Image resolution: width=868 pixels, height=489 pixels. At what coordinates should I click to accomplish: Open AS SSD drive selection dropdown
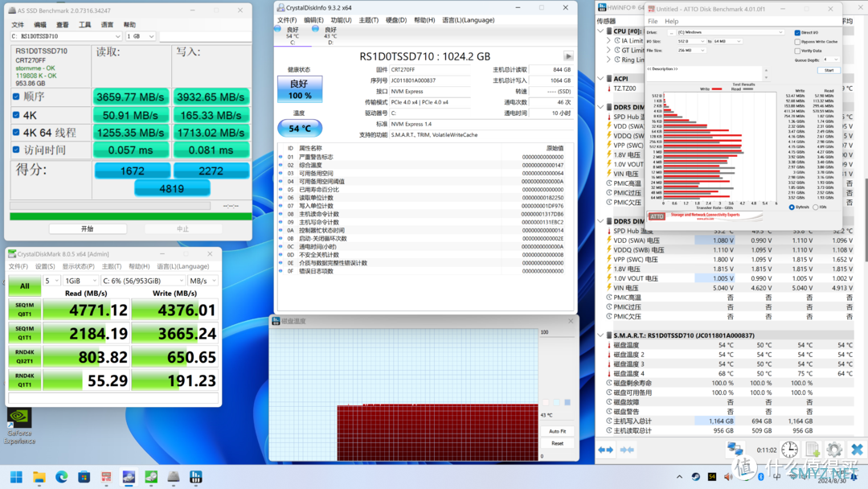[65, 36]
